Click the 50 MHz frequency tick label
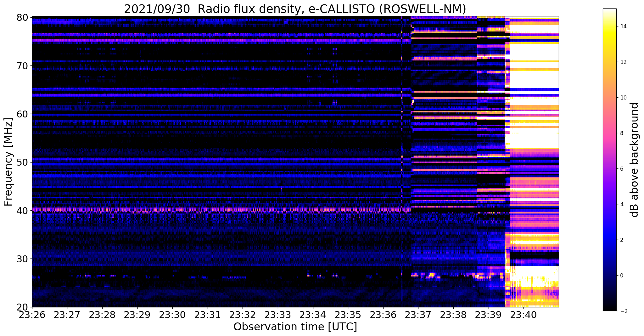Image resolution: width=644 pixels, height=336 pixels. coord(22,162)
